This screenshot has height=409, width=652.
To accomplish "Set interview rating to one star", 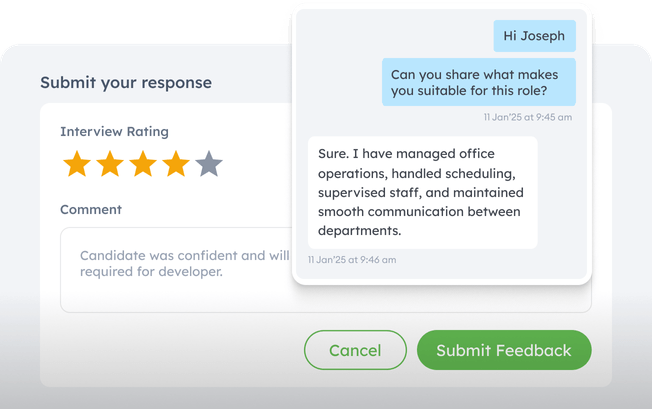I will coord(77,164).
